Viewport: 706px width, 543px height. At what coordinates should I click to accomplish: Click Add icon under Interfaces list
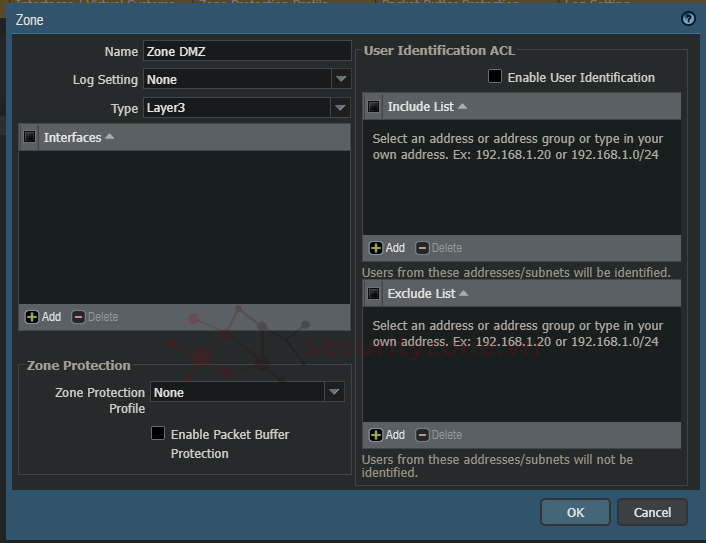(32, 317)
